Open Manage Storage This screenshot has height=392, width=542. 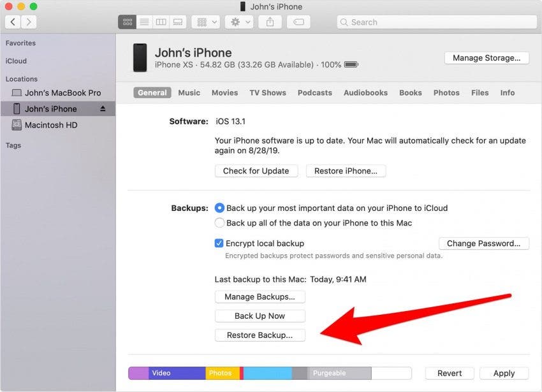pos(487,58)
